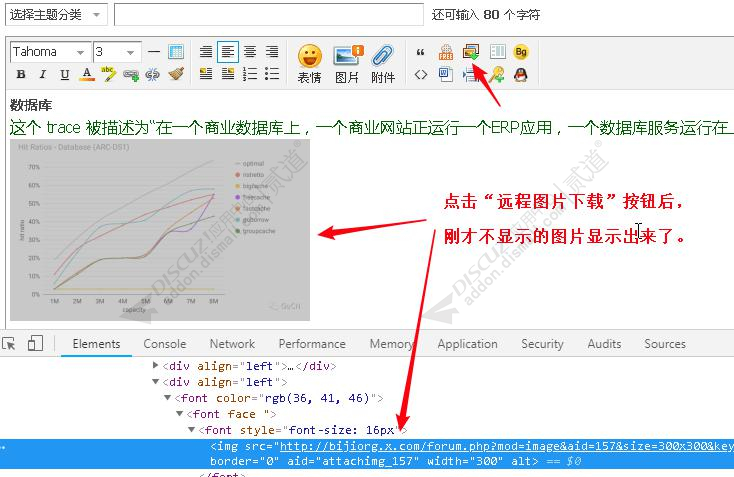Select the highlighted img element row
734x477 pixels.
pos(367,454)
